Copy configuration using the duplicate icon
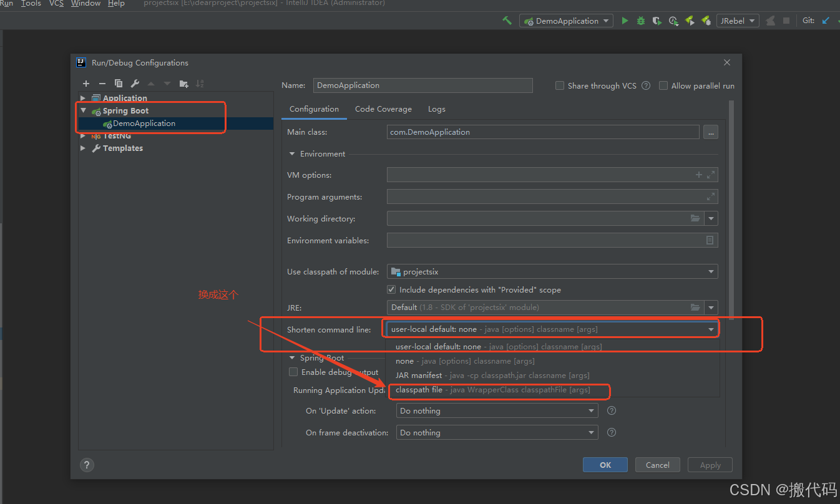Image resolution: width=840 pixels, height=504 pixels. click(119, 84)
